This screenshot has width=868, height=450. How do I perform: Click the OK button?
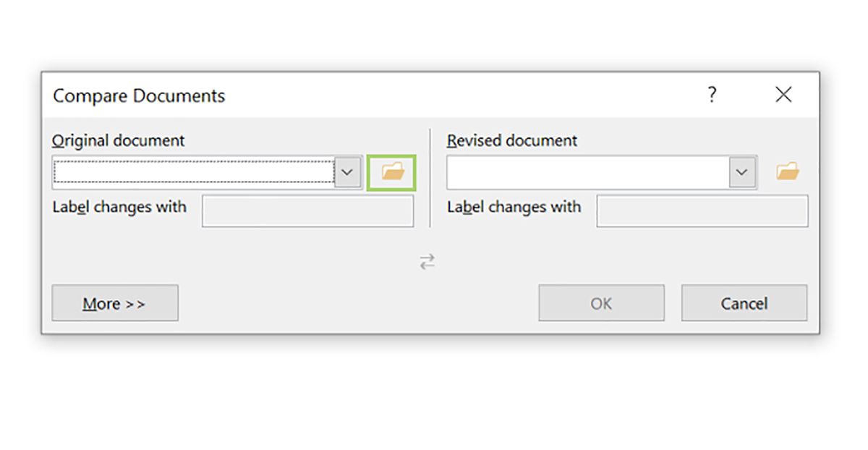(x=601, y=303)
